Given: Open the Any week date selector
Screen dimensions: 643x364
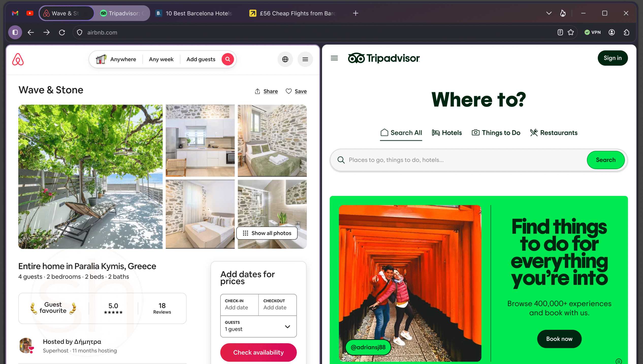Looking at the screenshot, I should [x=161, y=59].
